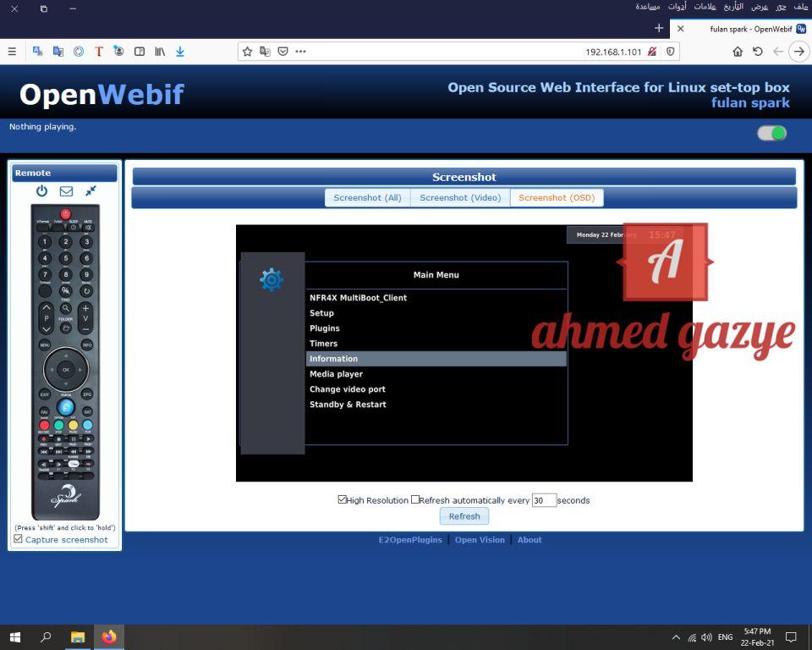Click the OK button on the remote
The height and width of the screenshot is (650, 812).
pyautogui.click(x=66, y=370)
